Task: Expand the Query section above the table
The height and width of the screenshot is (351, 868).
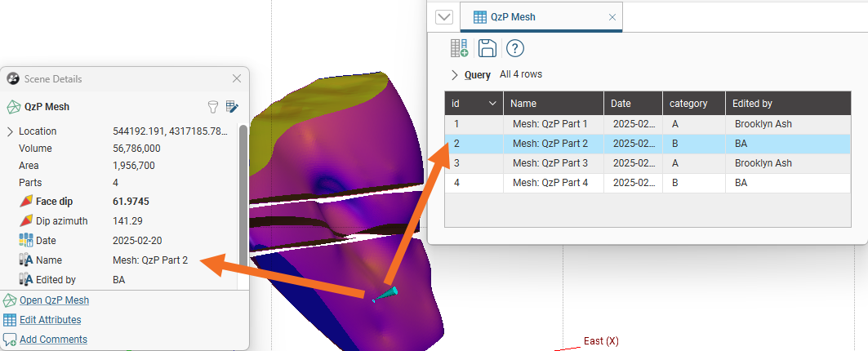Action: (455, 75)
